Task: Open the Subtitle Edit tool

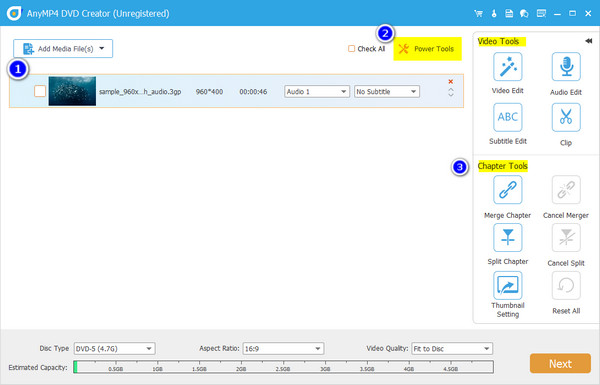Action: (x=507, y=117)
